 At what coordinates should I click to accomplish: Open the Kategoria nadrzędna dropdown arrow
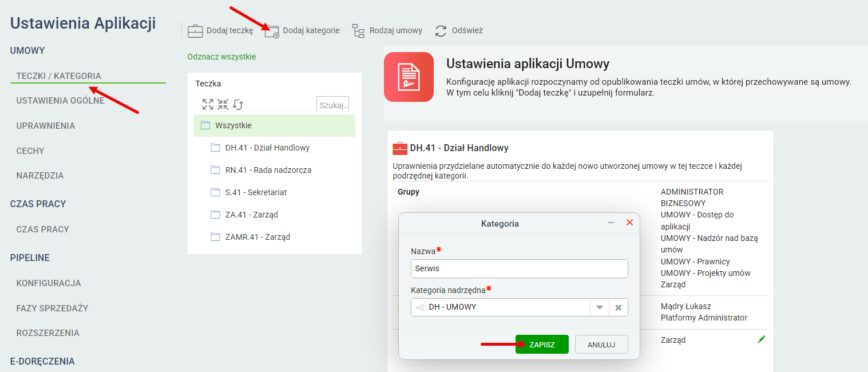click(x=600, y=307)
